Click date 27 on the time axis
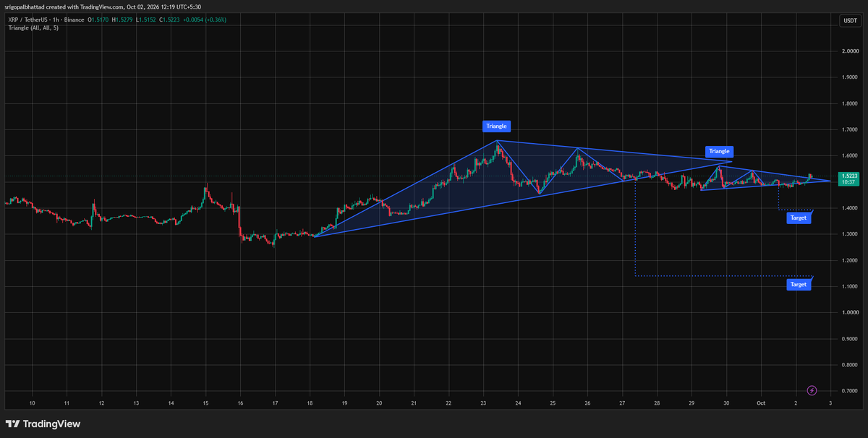This screenshot has width=868, height=438. pyautogui.click(x=622, y=403)
